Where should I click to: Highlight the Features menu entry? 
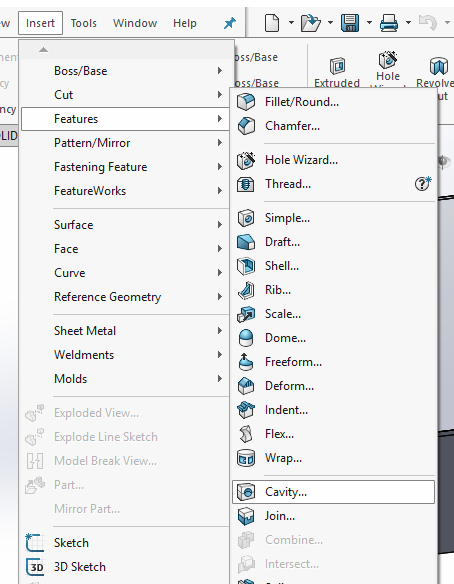(126, 119)
